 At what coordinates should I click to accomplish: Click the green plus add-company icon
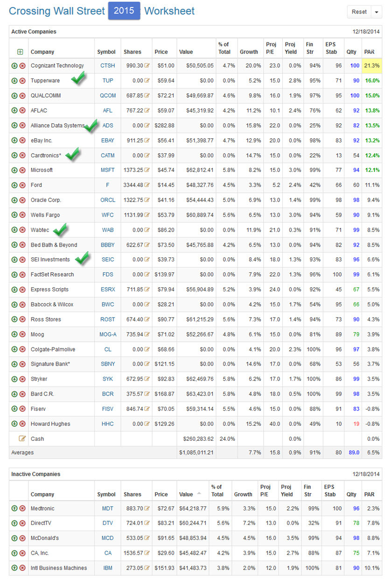[20, 52]
